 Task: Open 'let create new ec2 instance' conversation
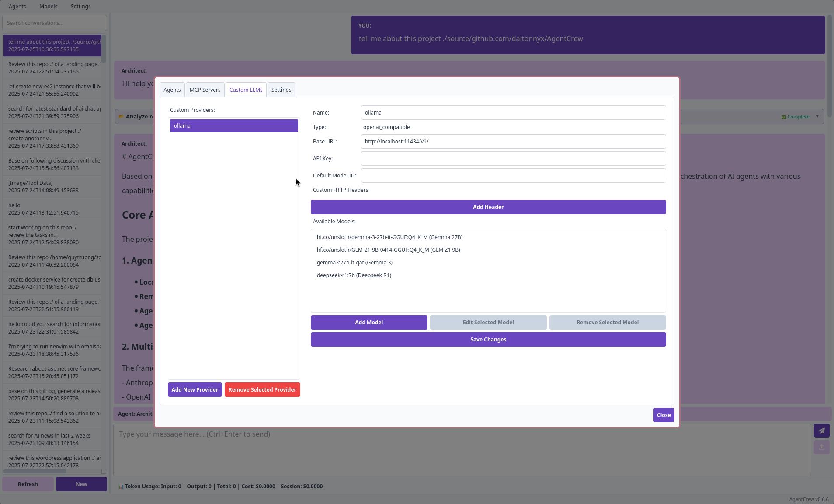[52, 90]
